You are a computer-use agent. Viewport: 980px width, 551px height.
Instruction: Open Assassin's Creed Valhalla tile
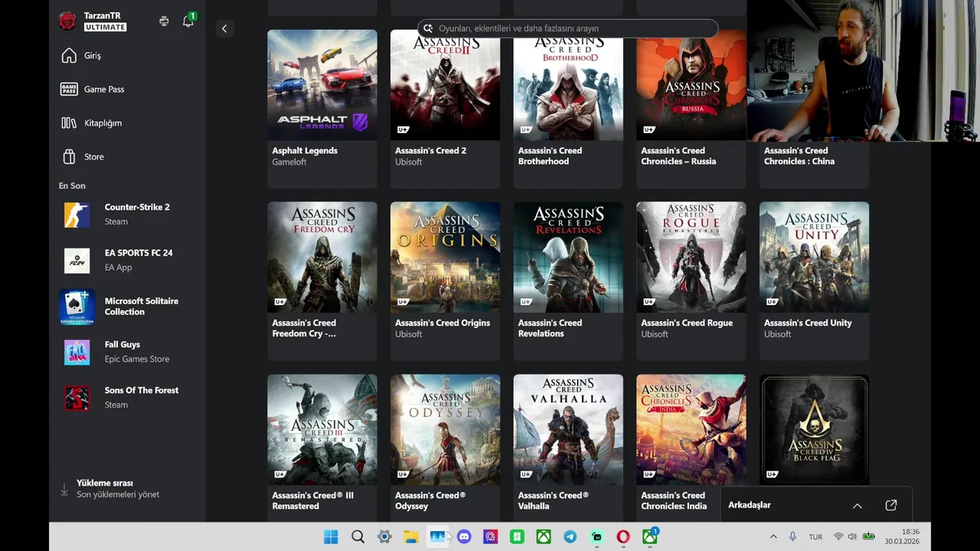point(568,448)
